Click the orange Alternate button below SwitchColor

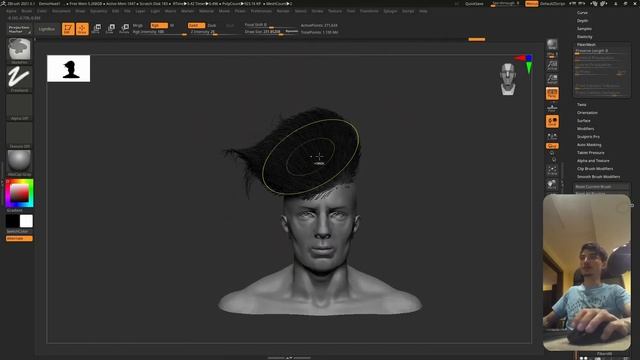pos(19,238)
